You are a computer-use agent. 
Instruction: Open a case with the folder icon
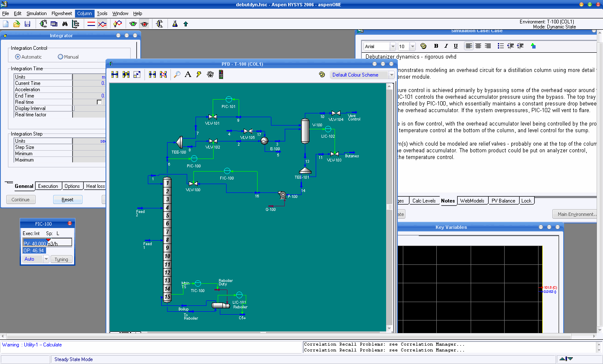tap(17, 24)
